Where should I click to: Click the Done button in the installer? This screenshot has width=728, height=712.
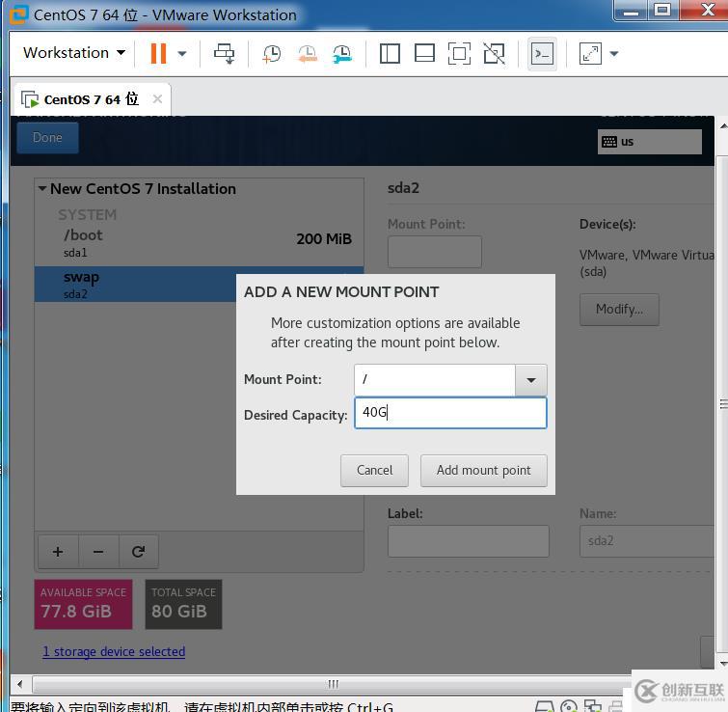48,137
